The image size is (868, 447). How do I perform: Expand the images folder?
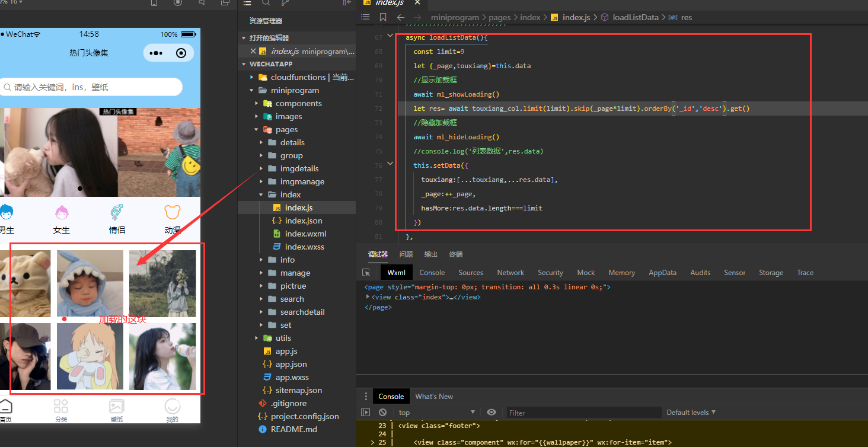pyautogui.click(x=257, y=117)
